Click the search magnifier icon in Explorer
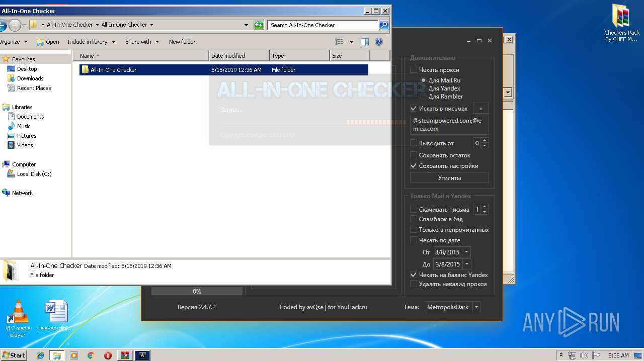The image size is (644, 362). pyautogui.click(x=383, y=25)
